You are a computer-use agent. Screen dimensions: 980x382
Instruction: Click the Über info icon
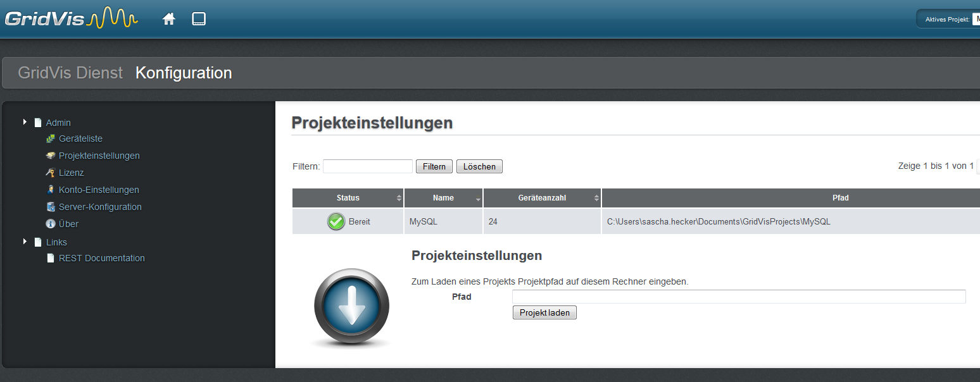coord(51,224)
